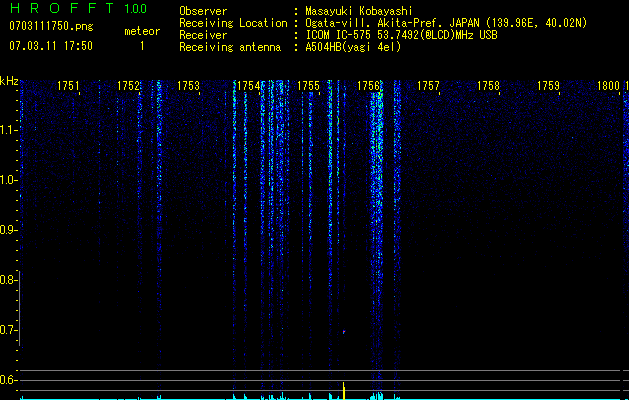This screenshot has height=400, width=629.
Task: Click the Receiving Location label
Action: click(233, 23)
